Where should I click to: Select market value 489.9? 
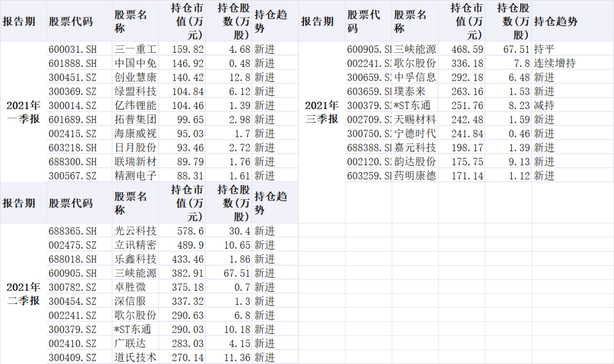tap(190, 245)
